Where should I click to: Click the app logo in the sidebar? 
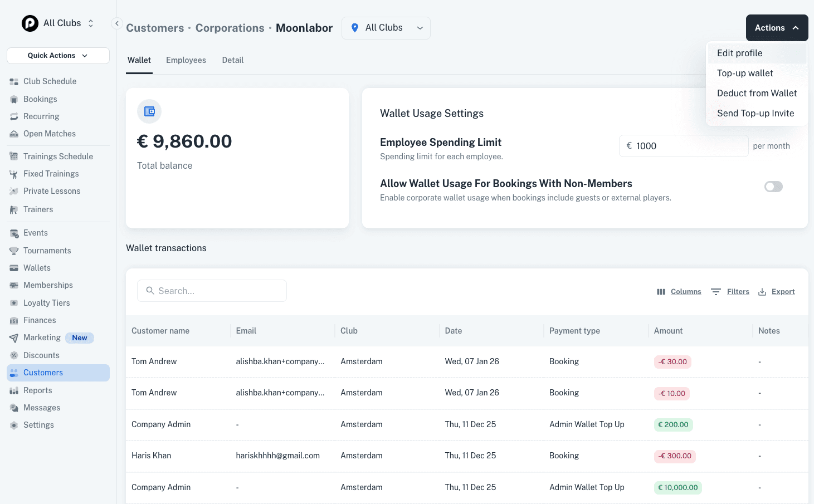30,23
